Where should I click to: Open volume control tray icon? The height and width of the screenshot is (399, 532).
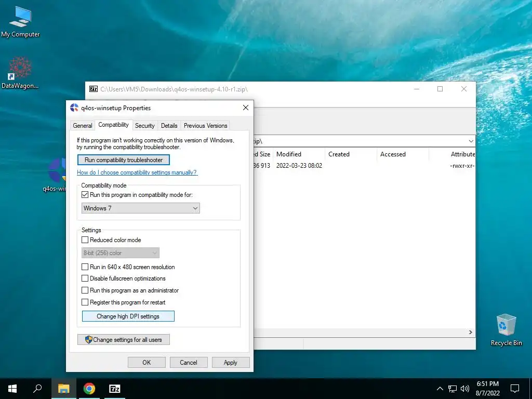[465, 389]
